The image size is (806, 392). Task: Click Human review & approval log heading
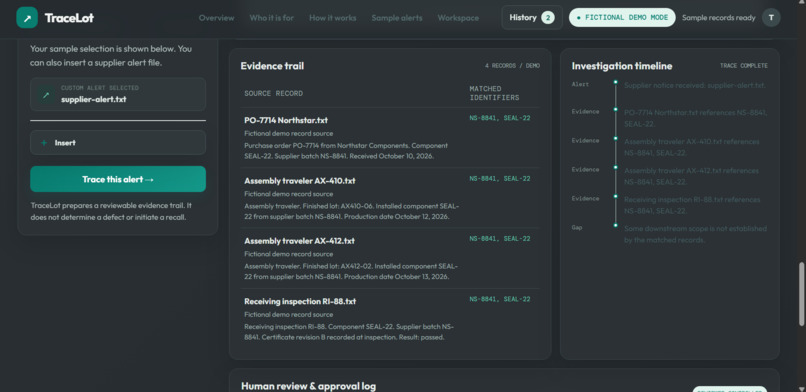pos(308,386)
